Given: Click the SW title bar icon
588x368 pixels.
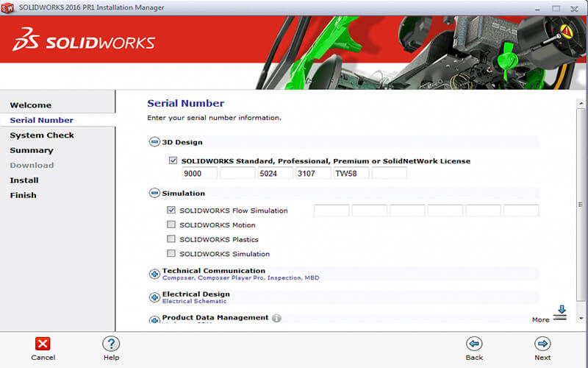Looking at the screenshot, I should (x=10, y=7).
